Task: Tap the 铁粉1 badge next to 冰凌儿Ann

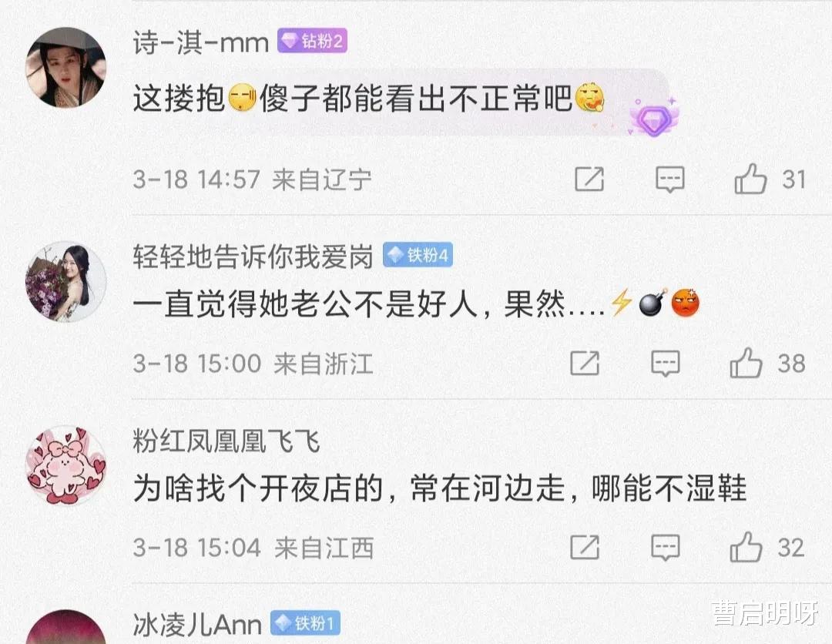Action: 305,622
